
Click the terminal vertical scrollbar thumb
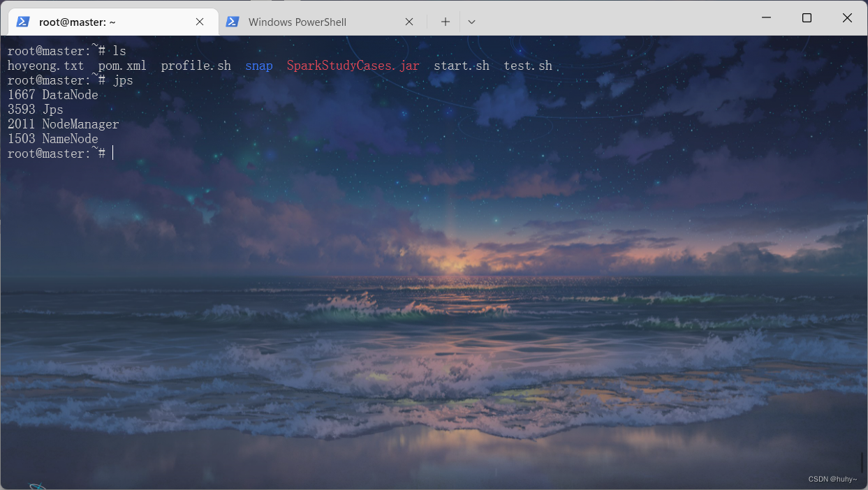pos(862,462)
